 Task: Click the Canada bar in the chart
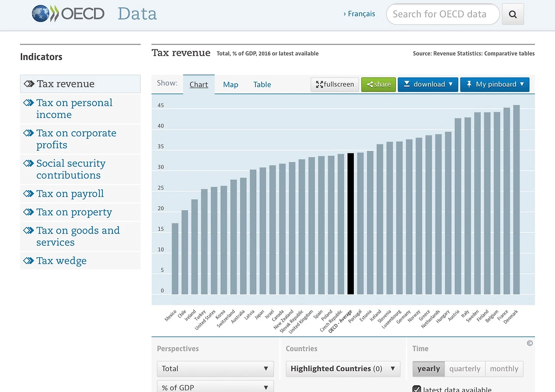[282, 229]
